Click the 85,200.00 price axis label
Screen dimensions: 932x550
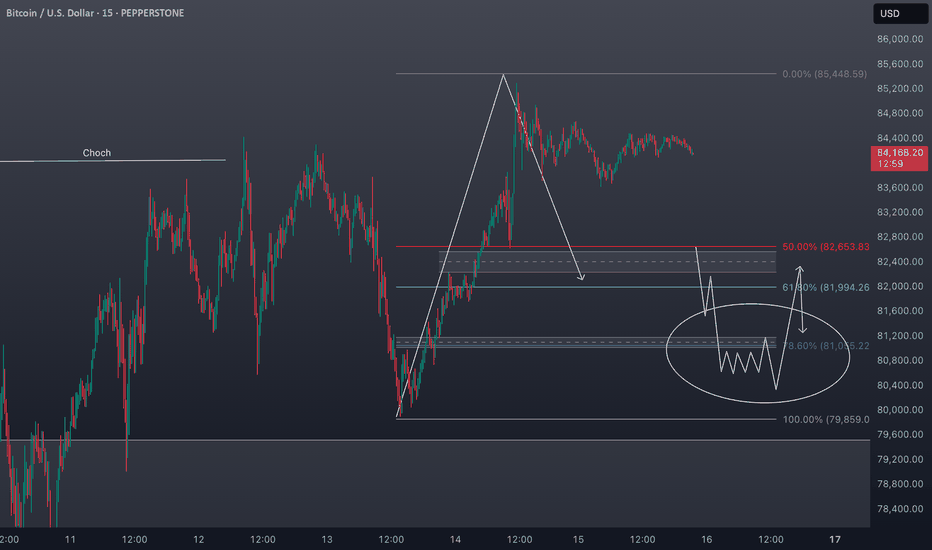(x=900, y=89)
